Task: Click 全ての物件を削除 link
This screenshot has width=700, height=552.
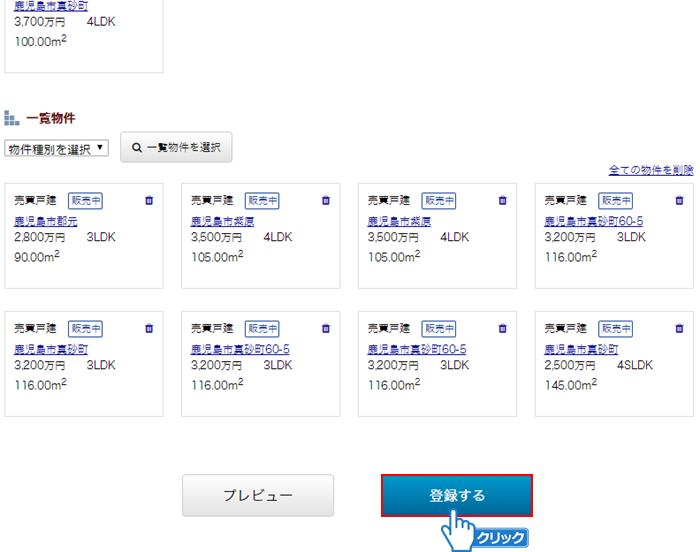Action: coord(651,170)
